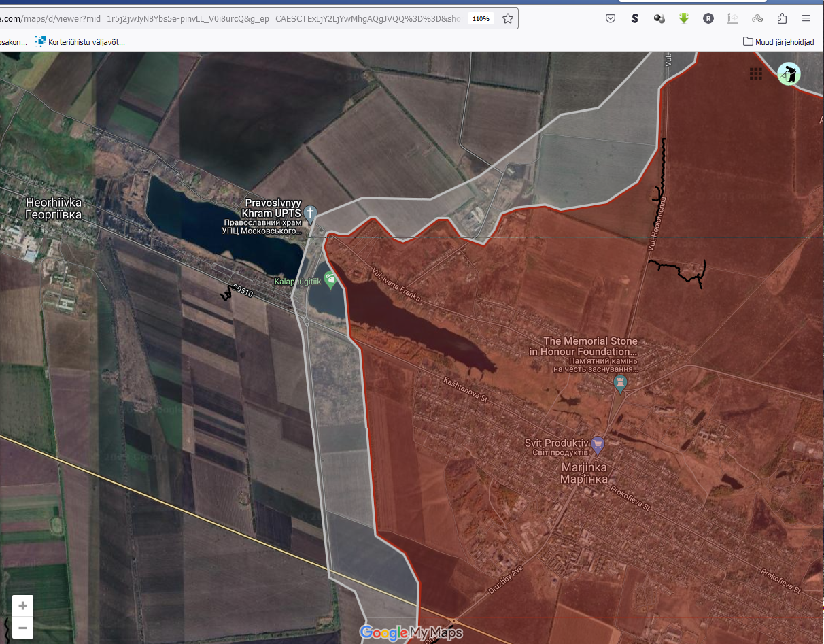This screenshot has width=824, height=644.
Task: Open the browser Extensions puzzle icon
Action: [782, 19]
